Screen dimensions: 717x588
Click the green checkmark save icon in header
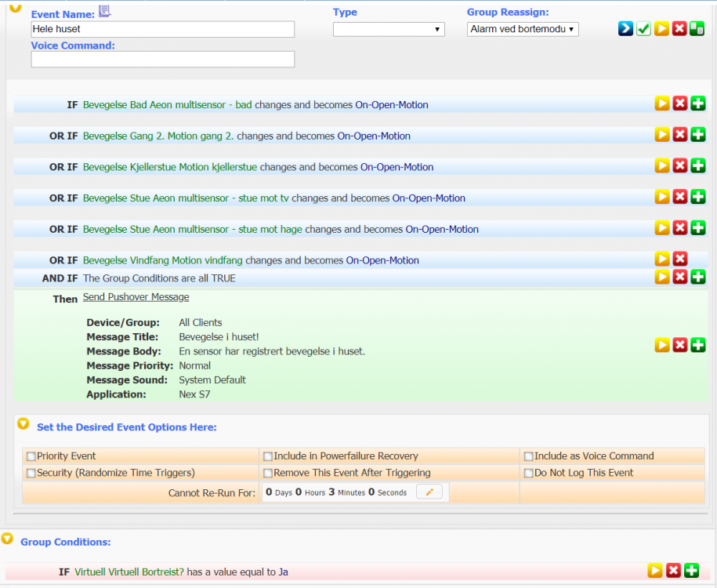click(643, 29)
